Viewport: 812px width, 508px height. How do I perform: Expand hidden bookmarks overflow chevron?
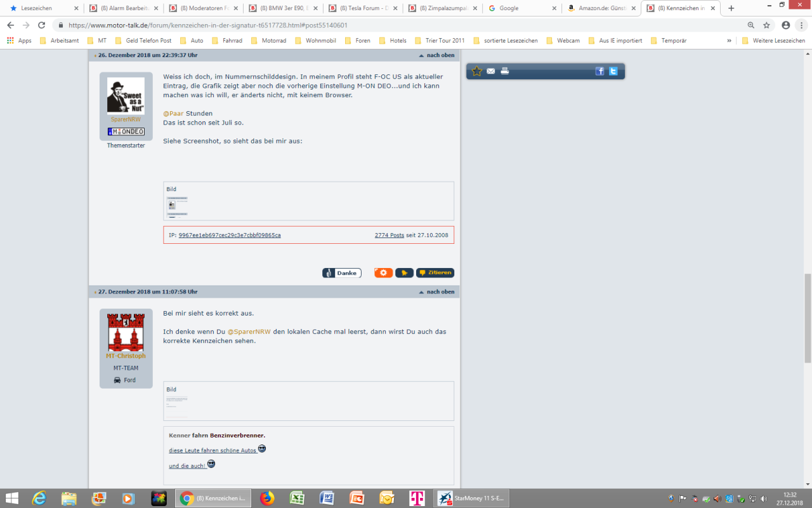(729, 41)
